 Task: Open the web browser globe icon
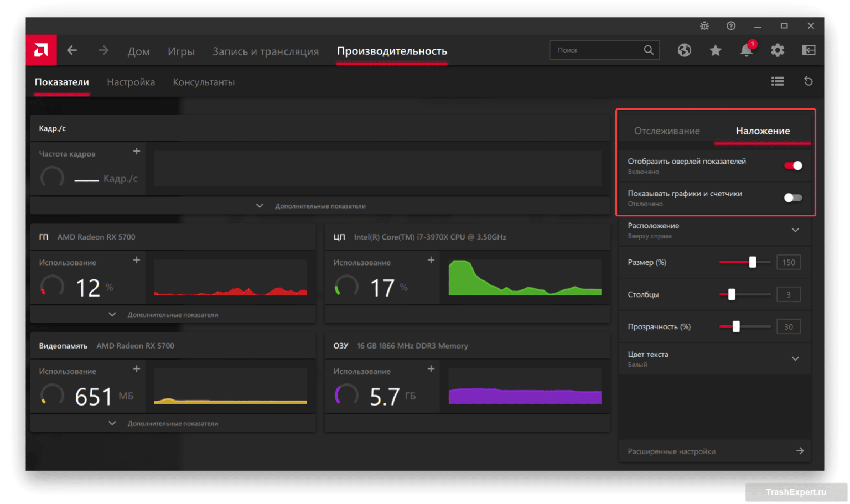click(x=685, y=50)
